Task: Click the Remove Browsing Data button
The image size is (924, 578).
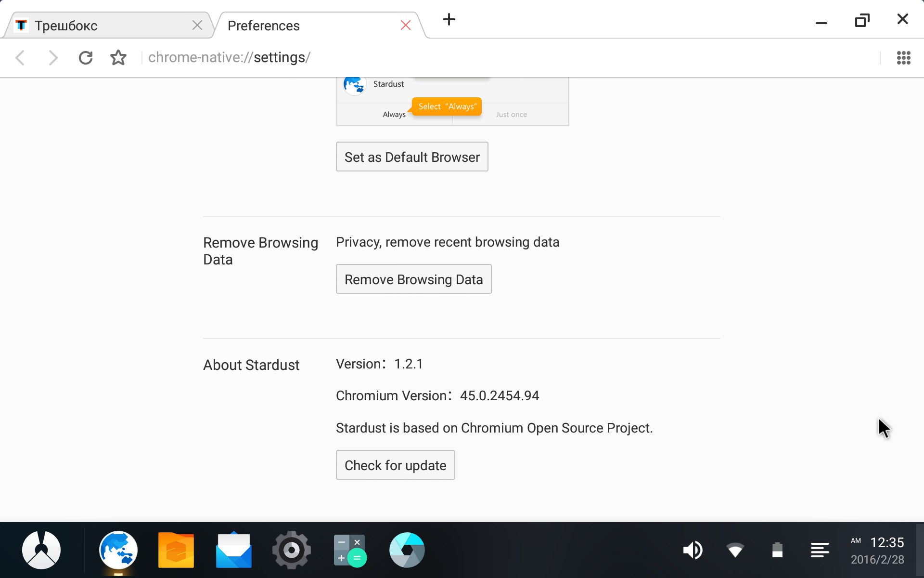Action: coord(413,279)
